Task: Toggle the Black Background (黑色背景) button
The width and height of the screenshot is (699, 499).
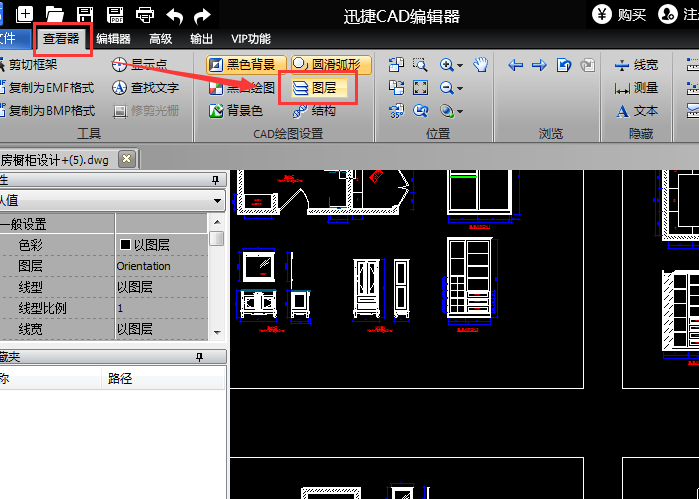Action: [x=246, y=65]
